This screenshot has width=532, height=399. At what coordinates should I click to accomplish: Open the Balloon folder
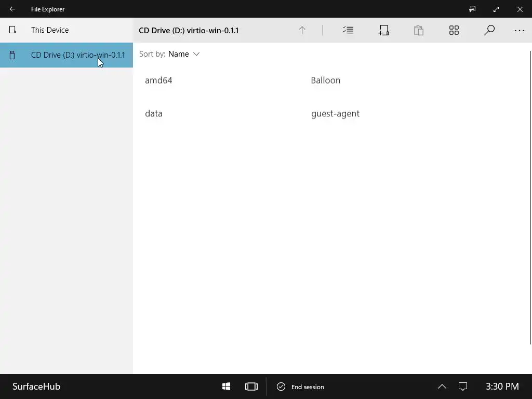tap(325, 81)
